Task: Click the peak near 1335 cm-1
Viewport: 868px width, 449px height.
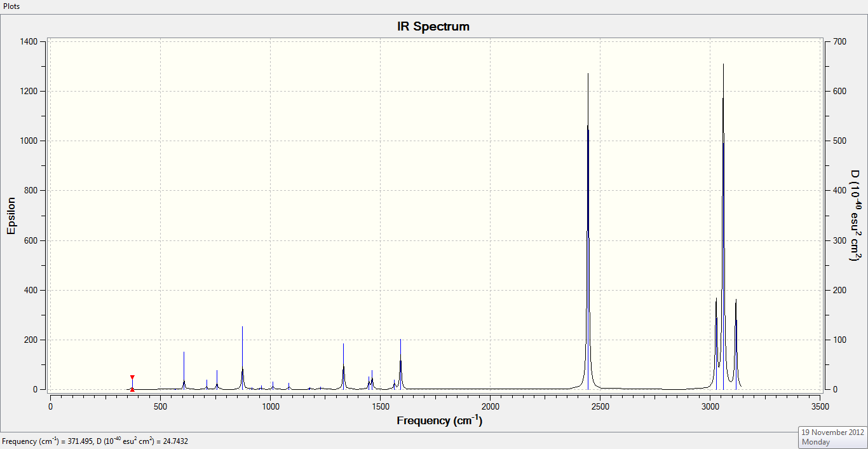Action: coord(343,366)
